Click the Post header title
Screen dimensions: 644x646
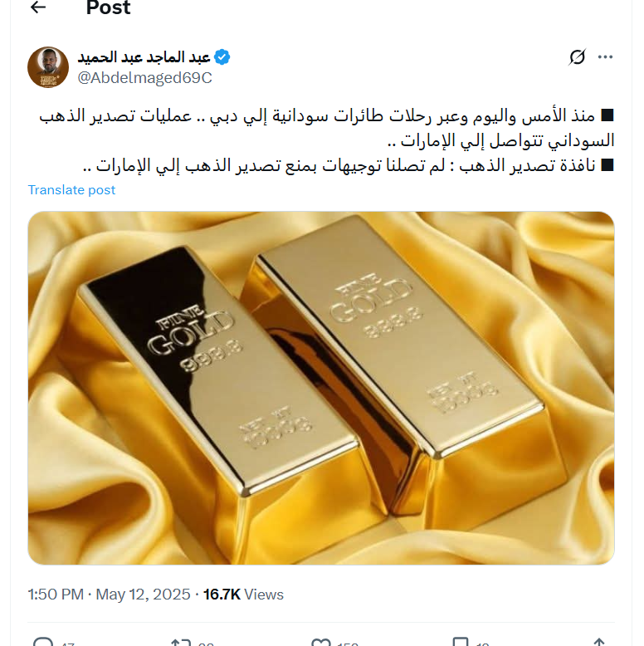[x=108, y=7]
